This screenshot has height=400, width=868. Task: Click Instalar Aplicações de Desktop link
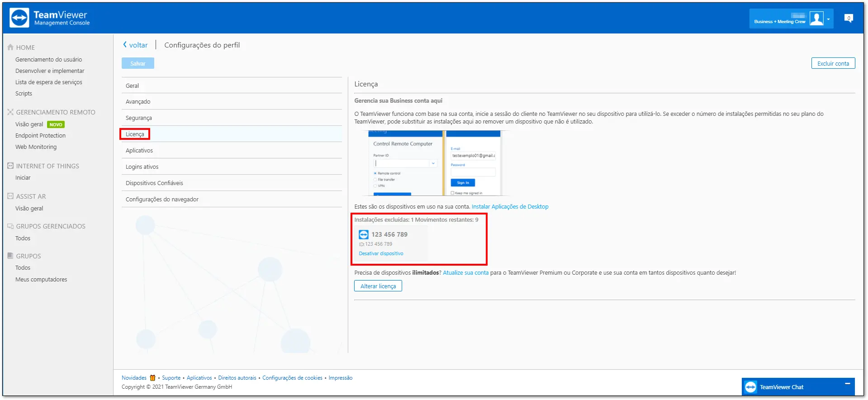[510, 206]
